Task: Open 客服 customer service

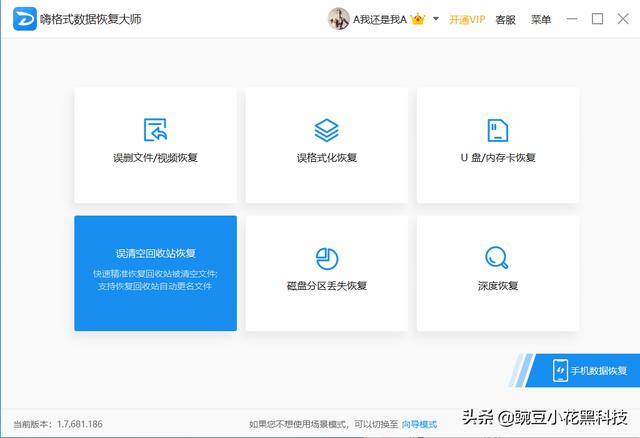Action: [x=506, y=19]
